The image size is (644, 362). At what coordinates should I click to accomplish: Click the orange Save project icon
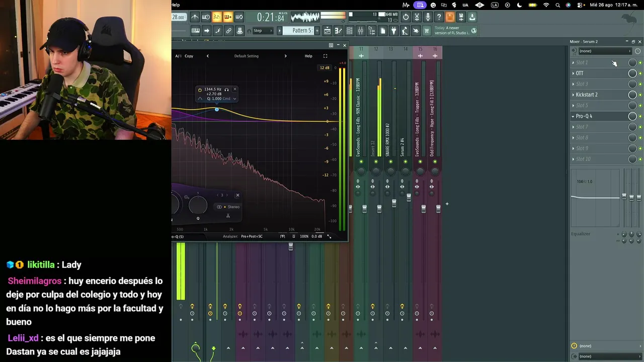click(x=450, y=17)
